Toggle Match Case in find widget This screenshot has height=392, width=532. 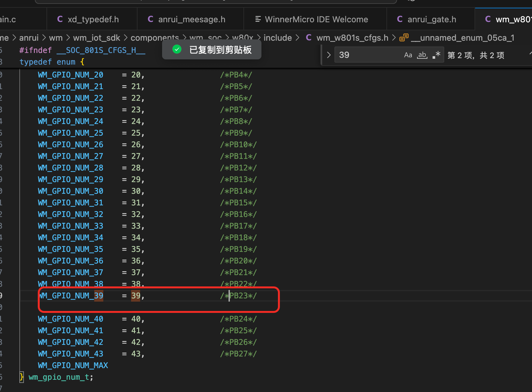408,55
